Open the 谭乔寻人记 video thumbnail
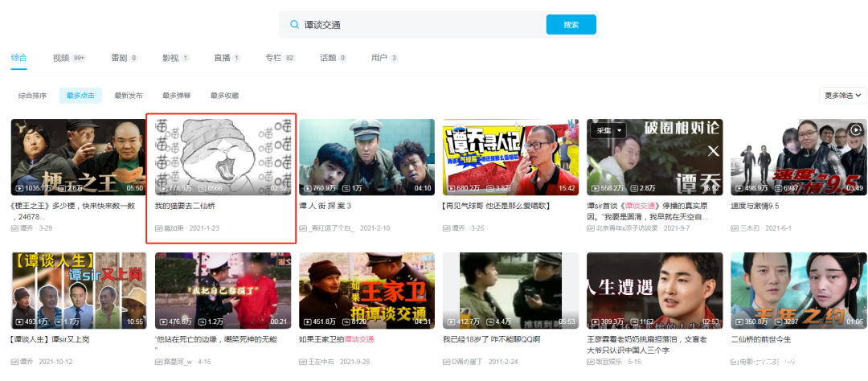The height and width of the screenshot is (381, 868). click(x=511, y=158)
